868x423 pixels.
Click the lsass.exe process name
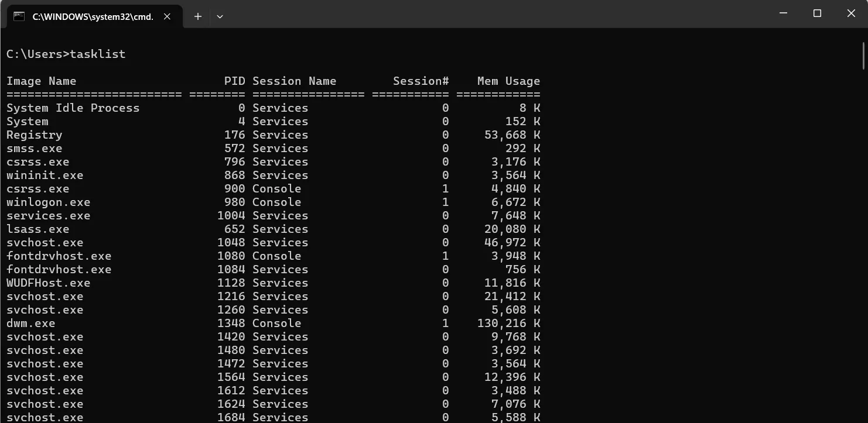(38, 229)
